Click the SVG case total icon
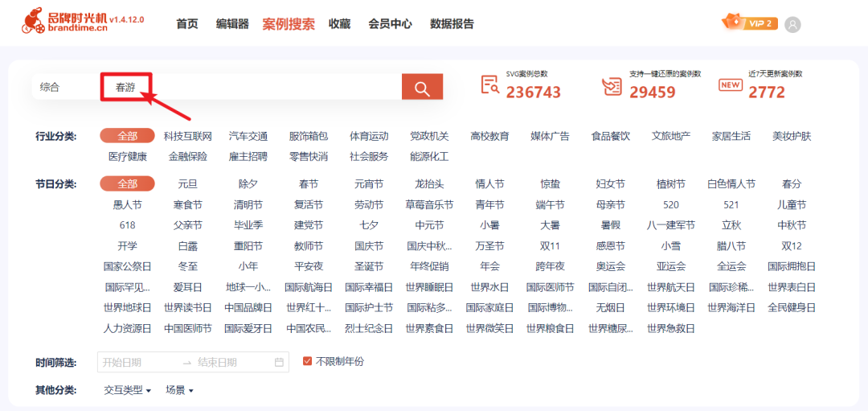Screen dimensions: 868x411 (x=489, y=86)
